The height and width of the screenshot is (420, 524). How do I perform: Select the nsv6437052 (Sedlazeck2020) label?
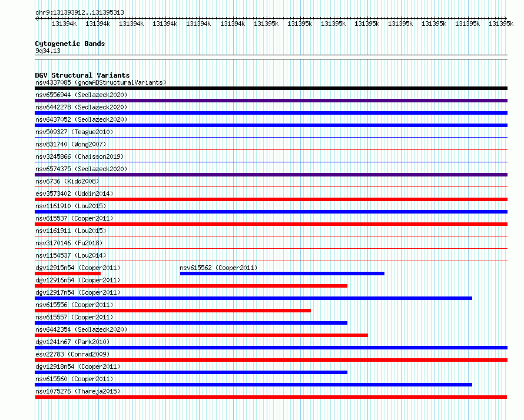(81, 119)
